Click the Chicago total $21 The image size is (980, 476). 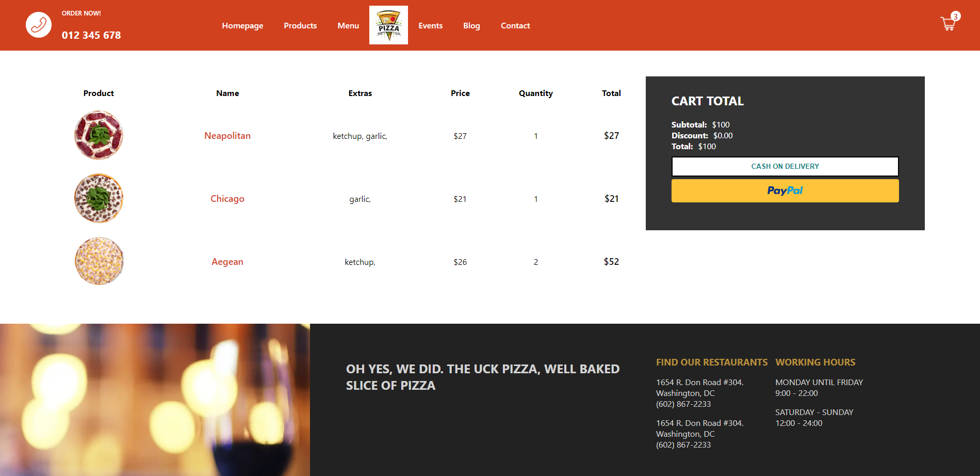point(611,199)
